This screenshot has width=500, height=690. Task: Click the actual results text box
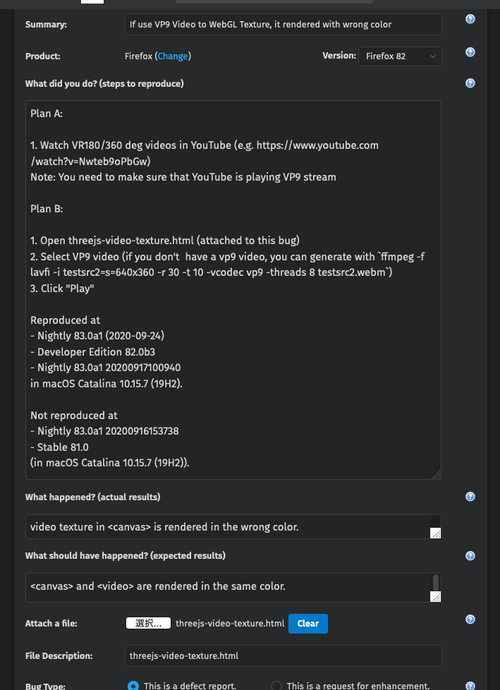pos(233,526)
